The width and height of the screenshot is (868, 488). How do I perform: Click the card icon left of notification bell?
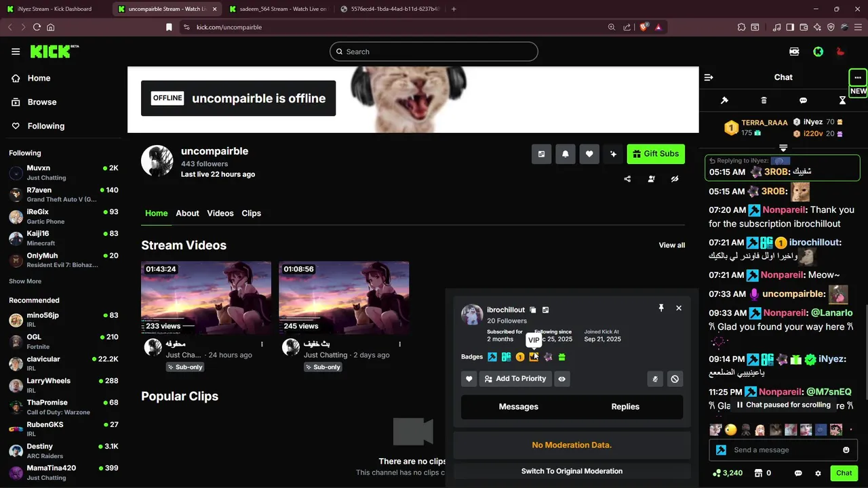click(x=541, y=154)
